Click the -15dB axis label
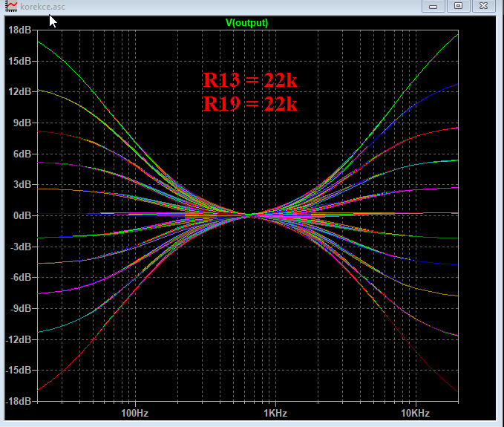The image size is (504, 427). (19, 370)
